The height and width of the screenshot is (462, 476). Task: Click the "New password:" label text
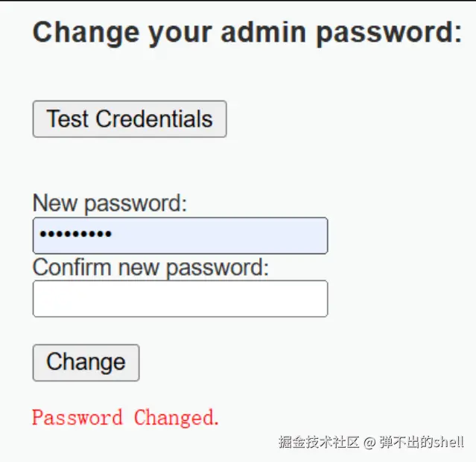(110, 203)
